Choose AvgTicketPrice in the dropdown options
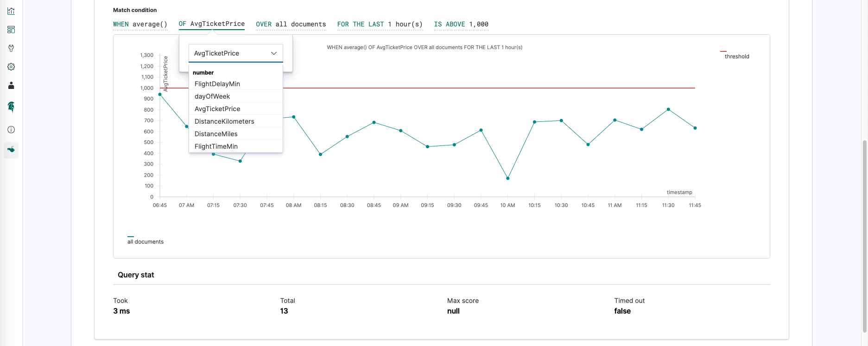 [x=236, y=109]
